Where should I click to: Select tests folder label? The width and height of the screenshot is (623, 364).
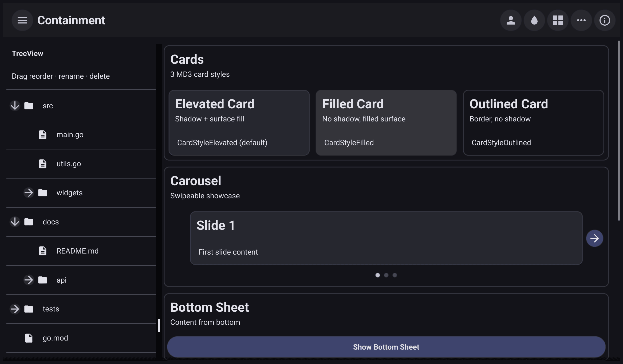coord(51,309)
